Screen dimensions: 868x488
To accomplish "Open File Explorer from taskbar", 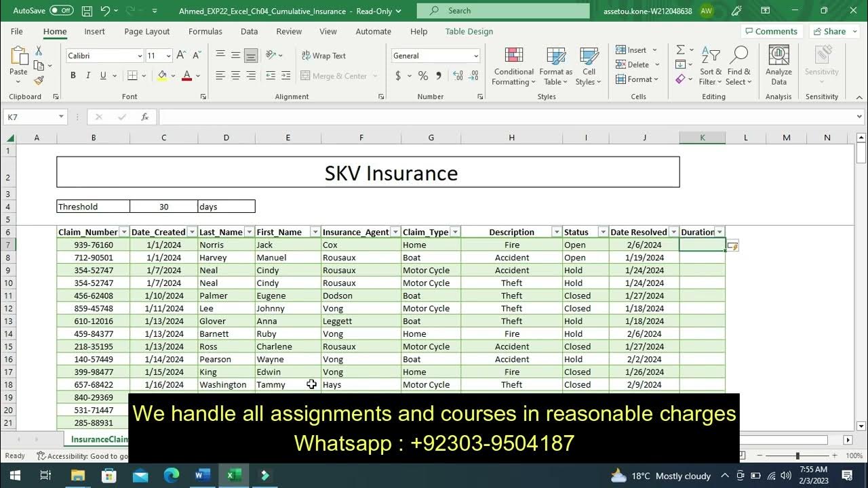I will pos(77,475).
